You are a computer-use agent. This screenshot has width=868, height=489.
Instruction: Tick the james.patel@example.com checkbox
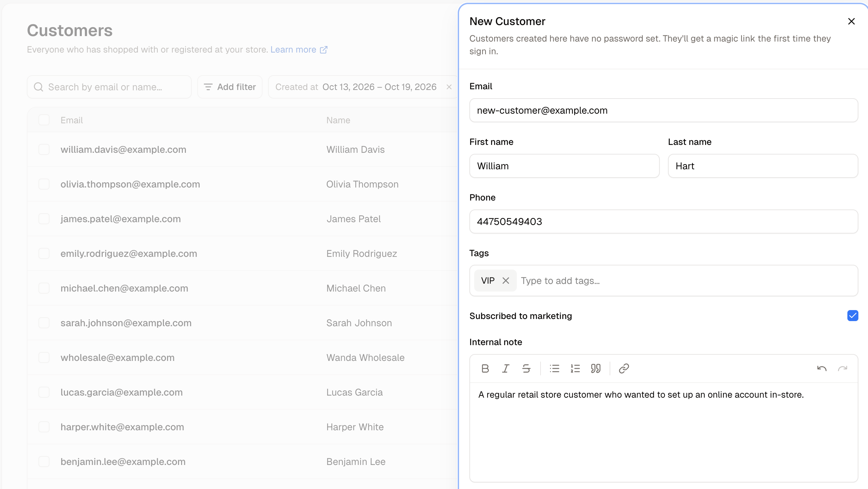pyautogui.click(x=44, y=219)
